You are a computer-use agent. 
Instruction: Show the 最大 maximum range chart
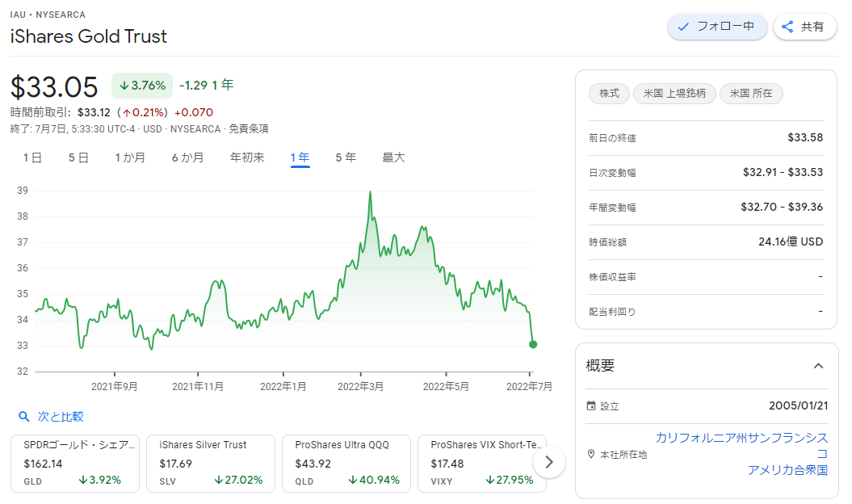click(393, 157)
